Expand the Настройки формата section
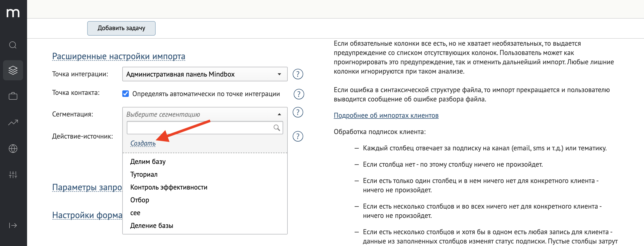This screenshot has width=644, height=246. (87, 215)
